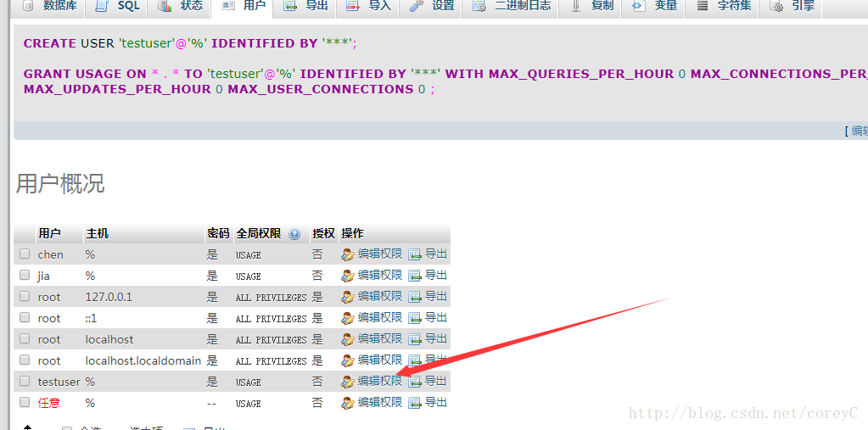The height and width of the screenshot is (430, 868).
Task: Click export icon for root 127.0.0.1
Action: (415, 297)
